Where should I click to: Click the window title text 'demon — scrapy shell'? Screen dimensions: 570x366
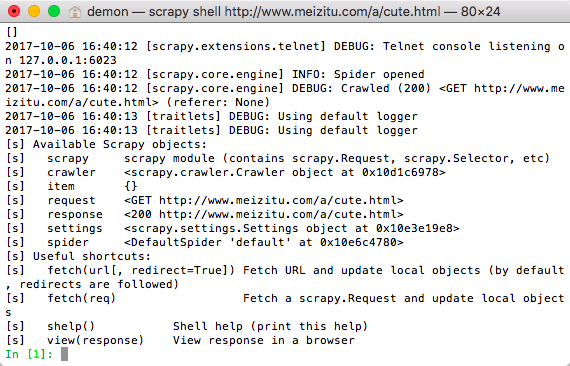[154, 12]
